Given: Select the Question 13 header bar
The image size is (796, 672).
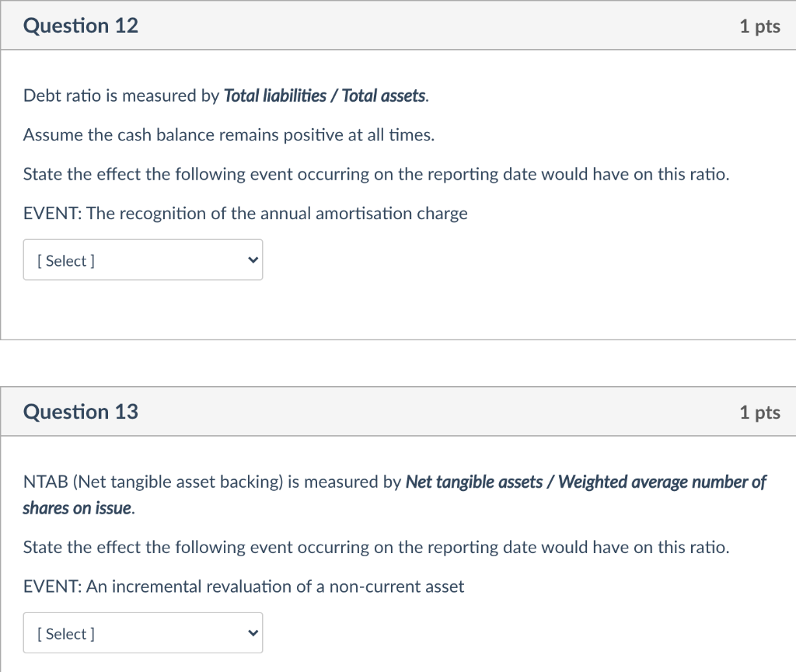Looking at the screenshot, I should click(x=398, y=411).
